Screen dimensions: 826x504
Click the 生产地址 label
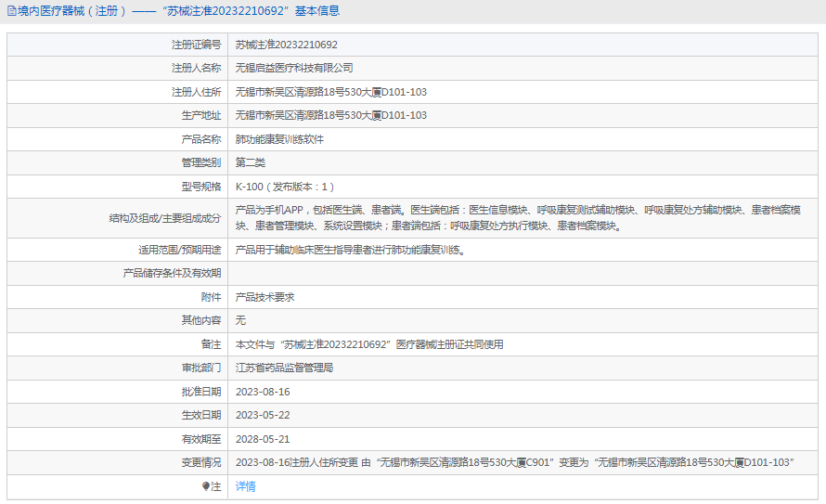point(201,115)
